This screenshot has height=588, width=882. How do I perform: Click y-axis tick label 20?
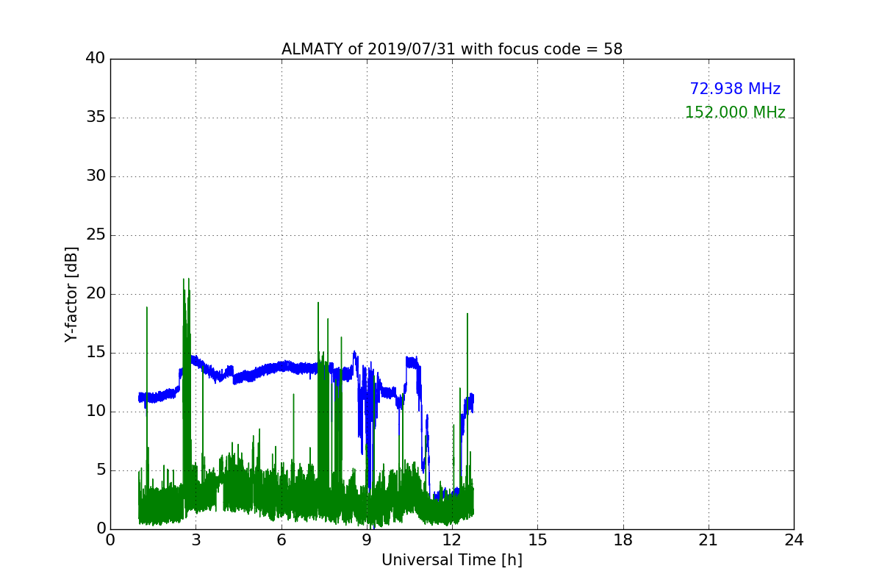tap(96, 294)
